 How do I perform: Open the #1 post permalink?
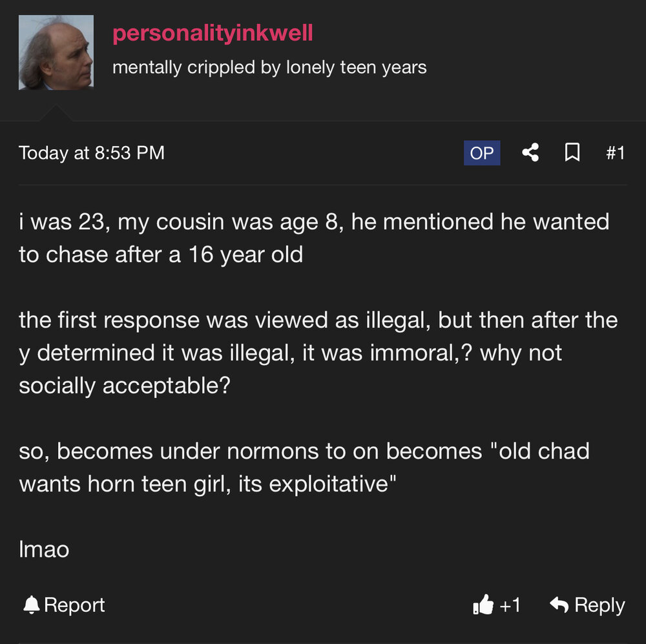point(616,153)
